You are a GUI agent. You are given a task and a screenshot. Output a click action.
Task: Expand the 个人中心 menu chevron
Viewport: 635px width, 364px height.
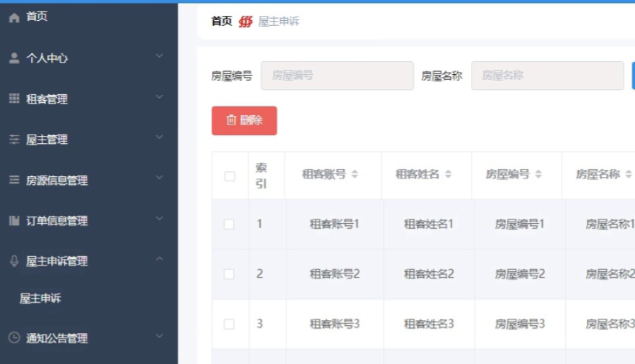pyautogui.click(x=160, y=56)
